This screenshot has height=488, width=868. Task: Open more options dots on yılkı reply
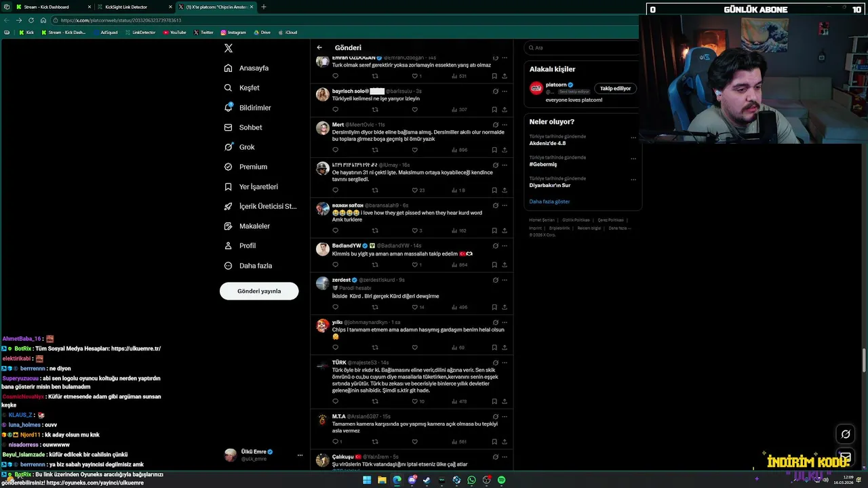click(x=505, y=322)
